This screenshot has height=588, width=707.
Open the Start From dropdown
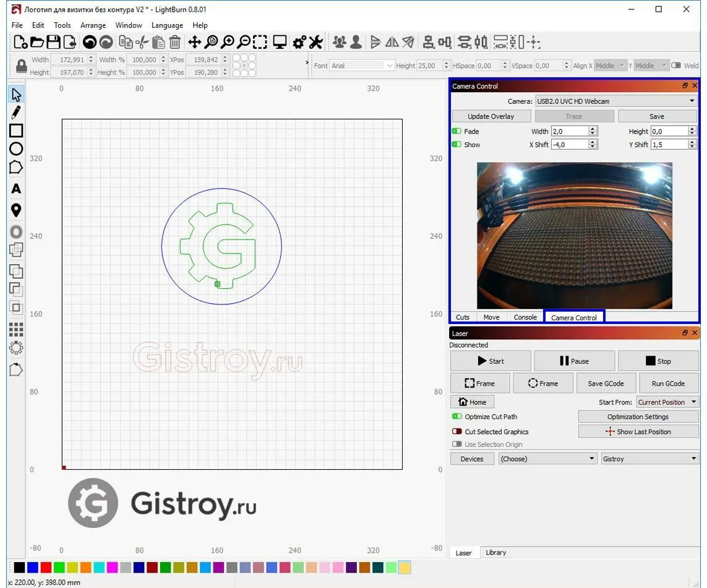click(667, 402)
